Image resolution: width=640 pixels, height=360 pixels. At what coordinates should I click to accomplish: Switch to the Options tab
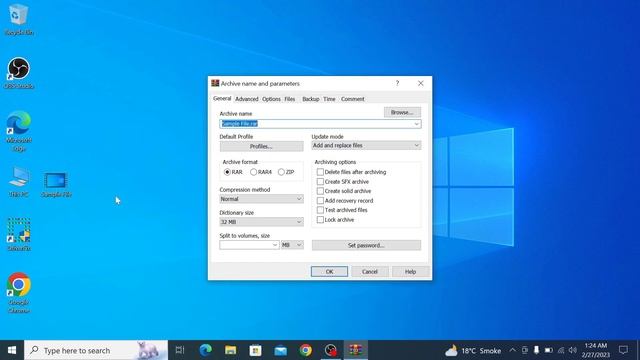coord(271,99)
